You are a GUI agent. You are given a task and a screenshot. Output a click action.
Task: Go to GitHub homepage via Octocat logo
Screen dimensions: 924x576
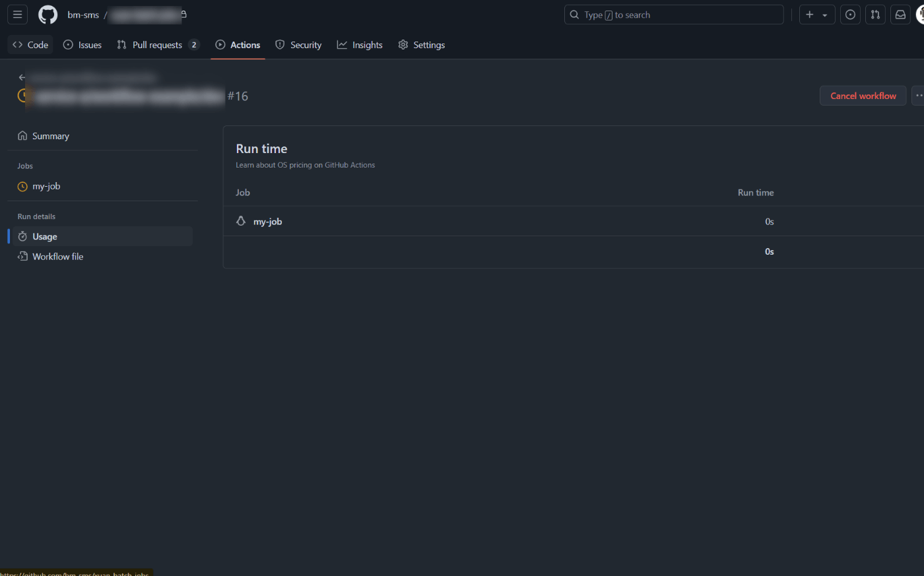(x=48, y=15)
